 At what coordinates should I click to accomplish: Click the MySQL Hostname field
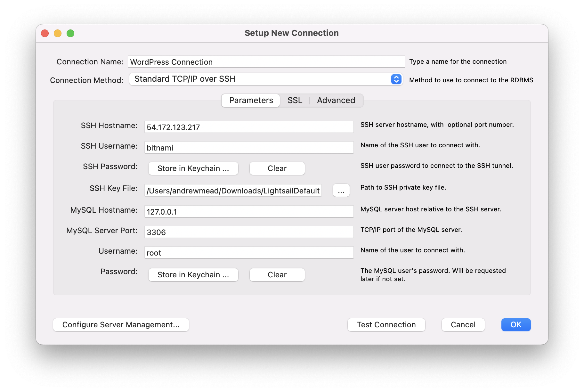click(x=249, y=211)
